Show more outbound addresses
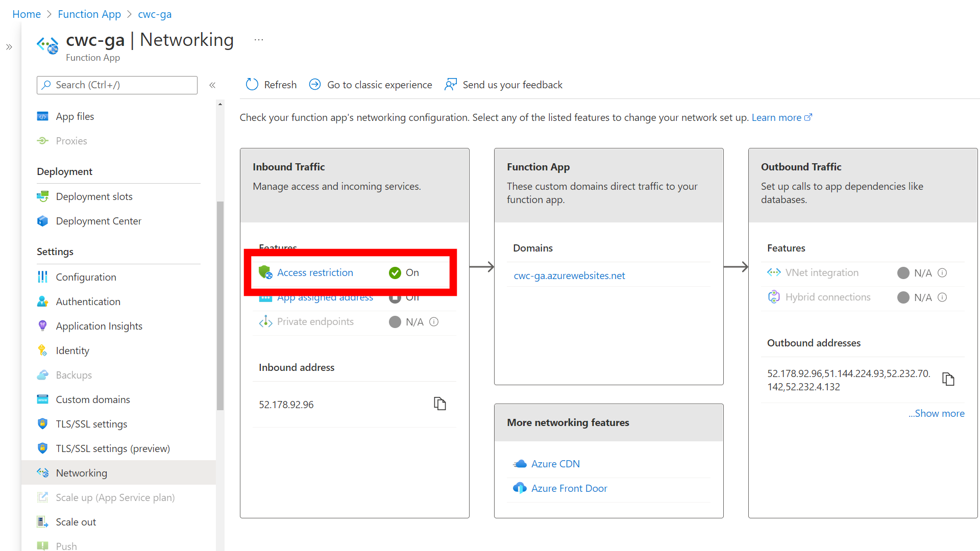 [936, 413]
